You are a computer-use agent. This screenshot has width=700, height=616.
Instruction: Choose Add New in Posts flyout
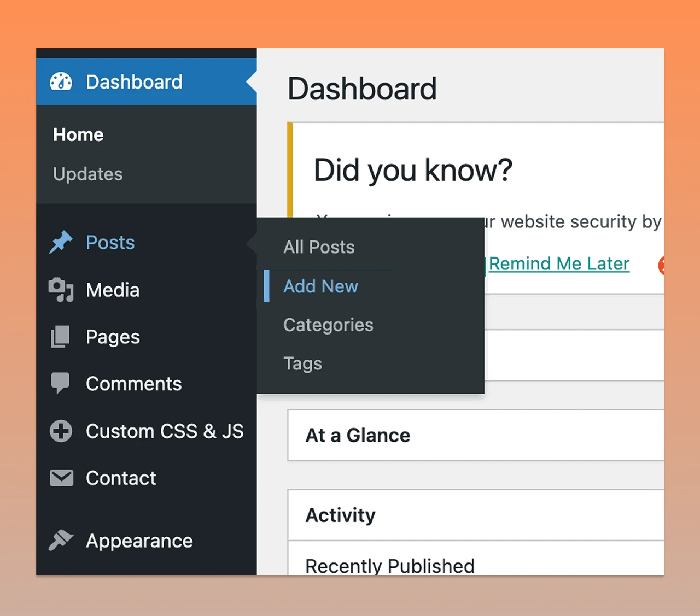click(x=320, y=286)
